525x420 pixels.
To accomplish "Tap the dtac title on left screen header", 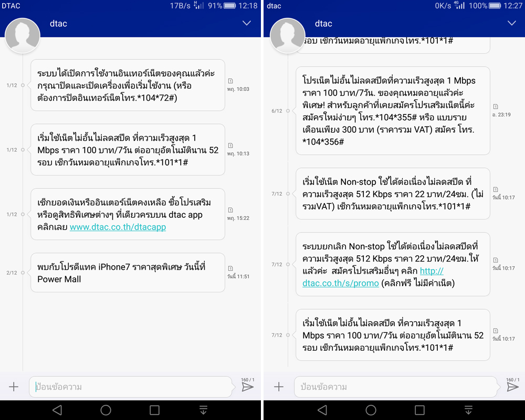I will click(x=58, y=24).
